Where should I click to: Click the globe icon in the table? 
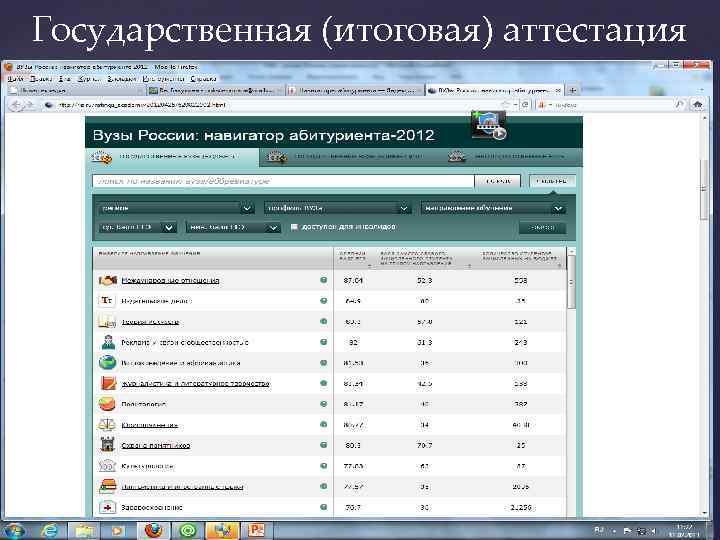click(107, 362)
